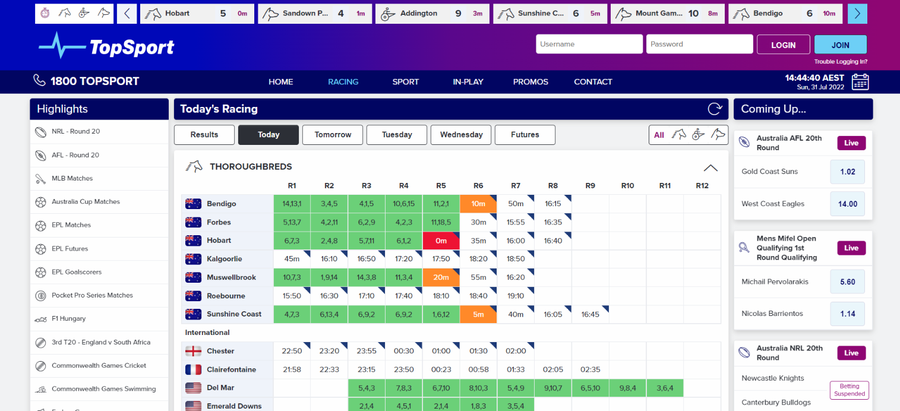Open the PROMOS menu item
Image resolution: width=900 pixels, height=411 pixels.
530,82
